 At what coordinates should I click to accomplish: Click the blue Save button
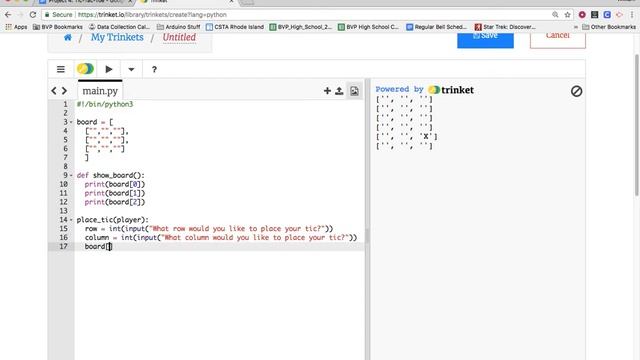pyautogui.click(x=485, y=40)
